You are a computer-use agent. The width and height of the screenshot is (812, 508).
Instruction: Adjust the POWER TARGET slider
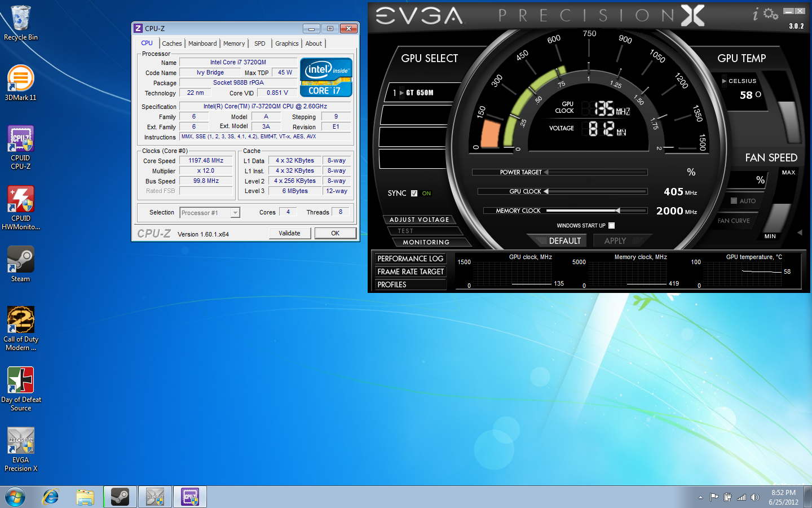coord(560,172)
